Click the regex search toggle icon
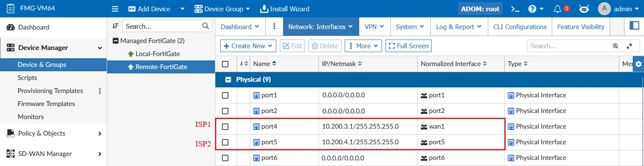 pyautogui.click(x=629, y=46)
